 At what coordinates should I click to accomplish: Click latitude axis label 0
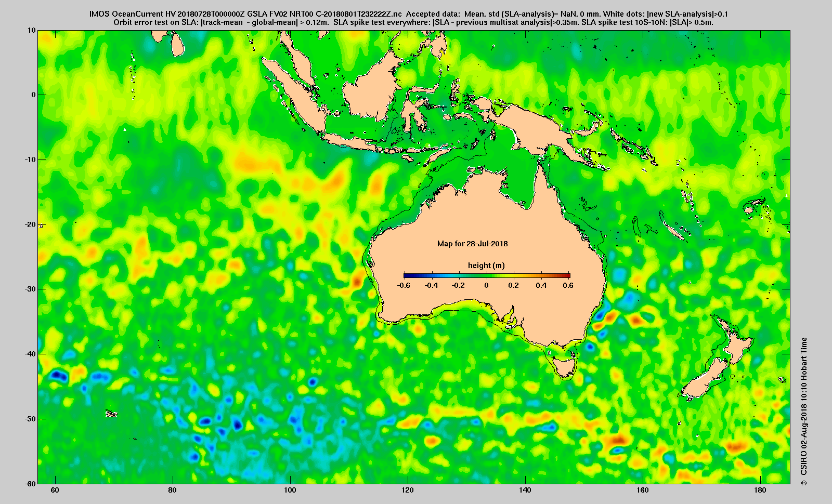(34, 95)
